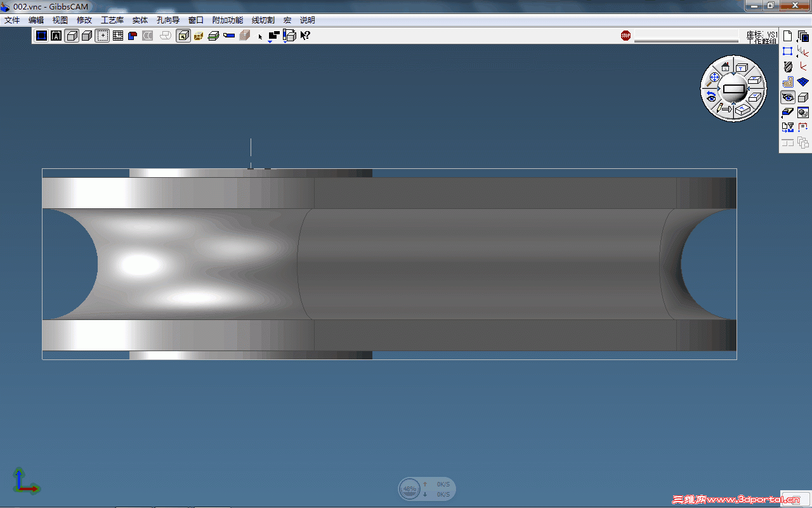Open the 窗口 menu
This screenshot has width=812, height=508.
coord(196,20)
